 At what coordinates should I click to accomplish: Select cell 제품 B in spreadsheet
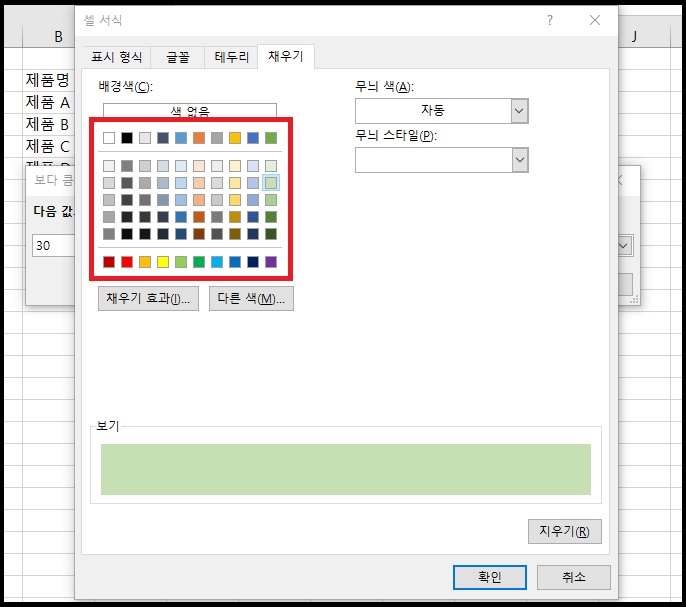pos(48,125)
